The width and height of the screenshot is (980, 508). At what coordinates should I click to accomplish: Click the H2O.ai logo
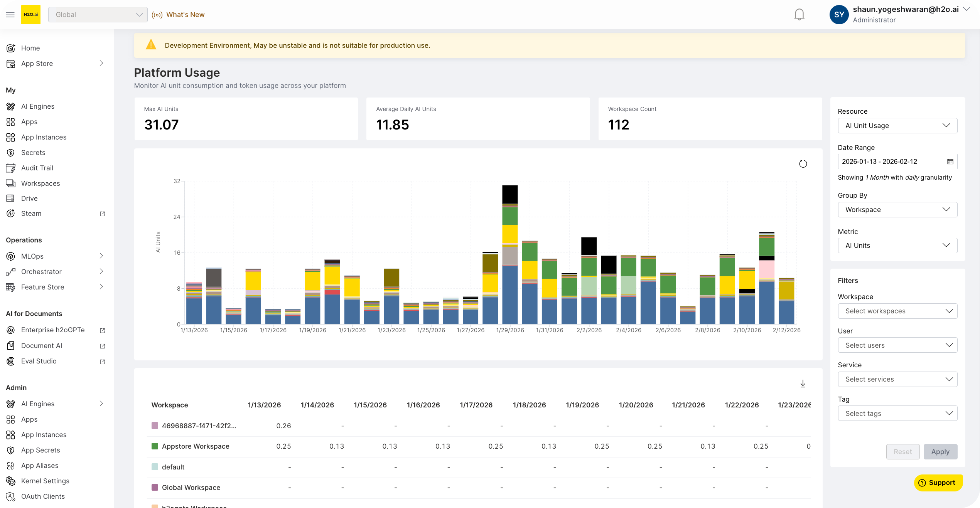tap(31, 14)
